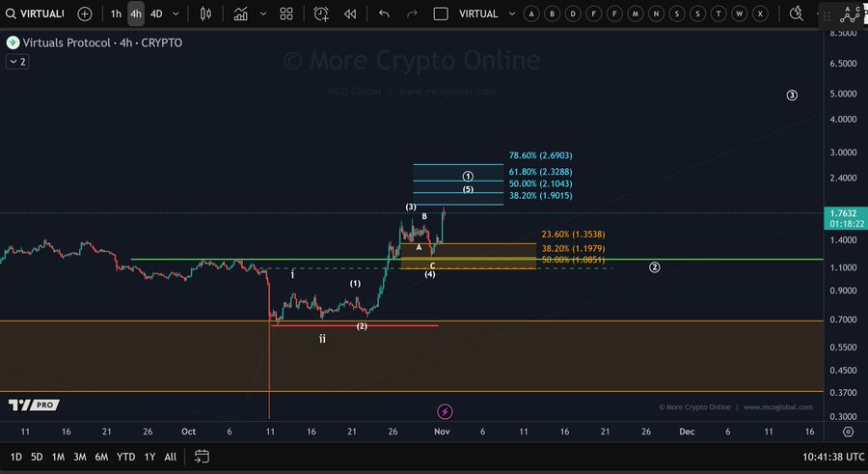Click the VIRTUALI symbol search button

coord(35,14)
